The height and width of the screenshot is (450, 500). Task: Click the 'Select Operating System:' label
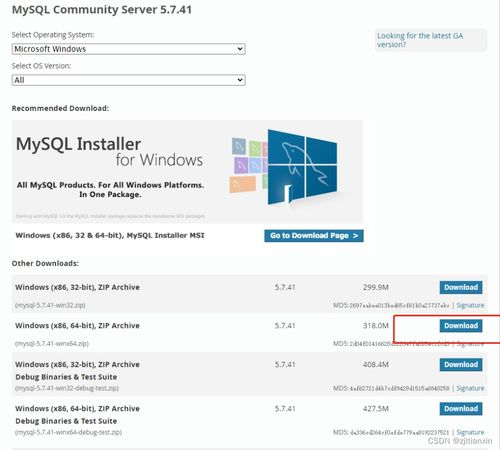point(53,35)
